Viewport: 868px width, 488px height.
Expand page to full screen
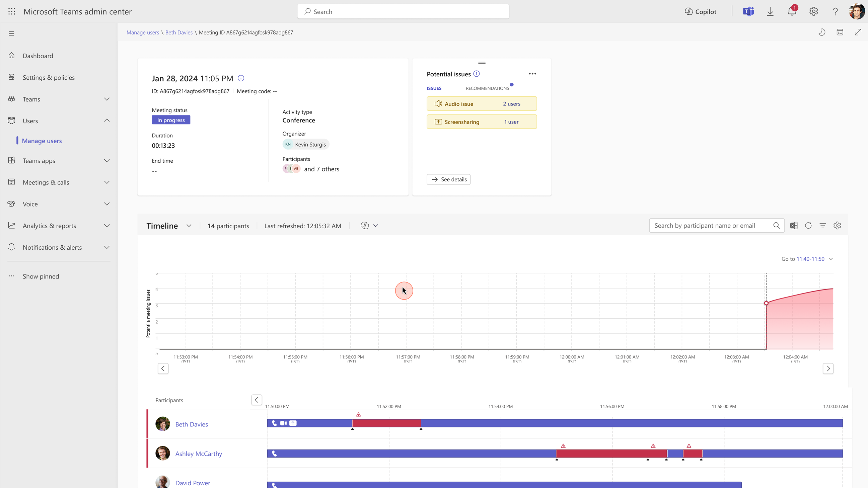[858, 32]
